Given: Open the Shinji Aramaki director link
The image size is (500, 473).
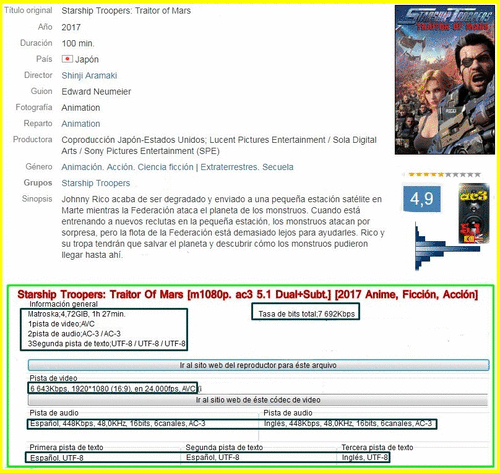Looking at the screenshot, I should [x=89, y=76].
